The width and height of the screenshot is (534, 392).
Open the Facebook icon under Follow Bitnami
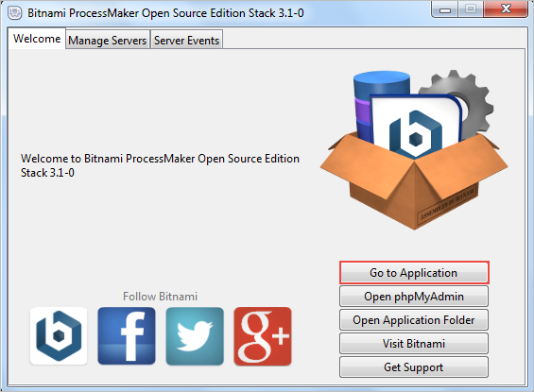coord(127,336)
